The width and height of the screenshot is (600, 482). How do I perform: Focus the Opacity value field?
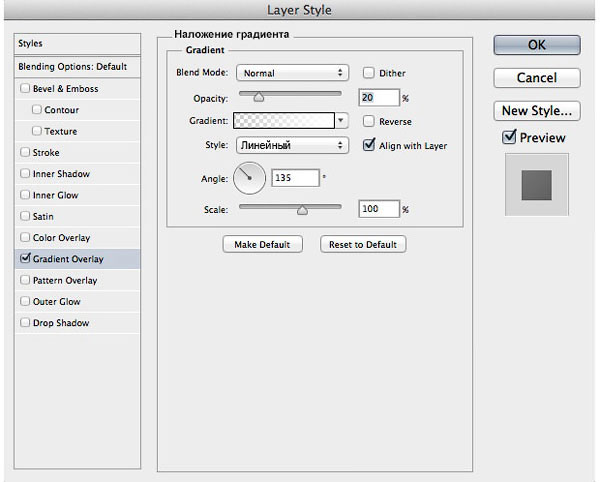click(379, 98)
